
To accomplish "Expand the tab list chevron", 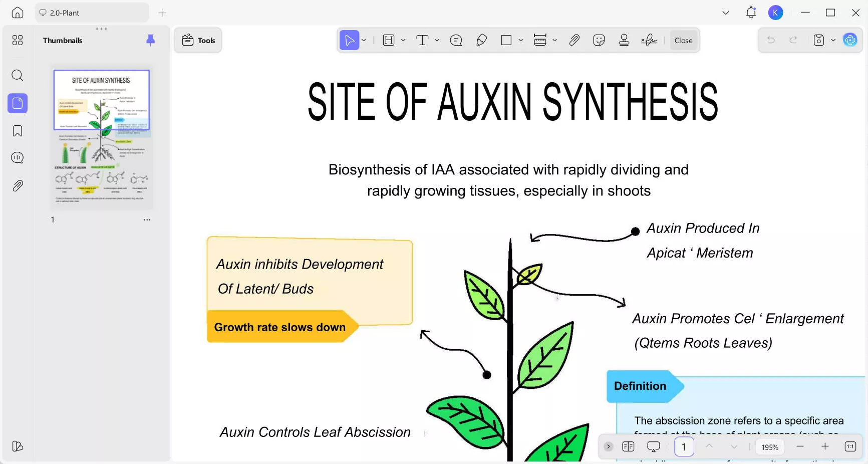I will 726,13.
